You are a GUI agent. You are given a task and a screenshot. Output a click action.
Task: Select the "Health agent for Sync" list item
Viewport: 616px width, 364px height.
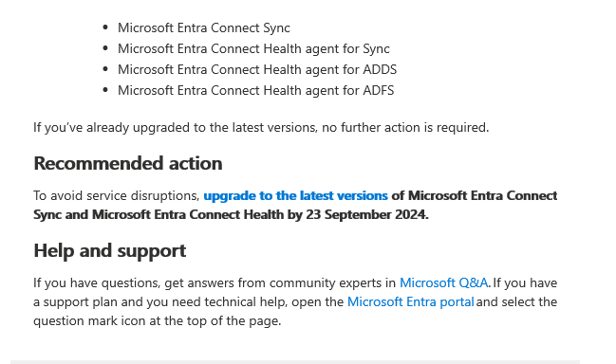pyautogui.click(x=253, y=48)
